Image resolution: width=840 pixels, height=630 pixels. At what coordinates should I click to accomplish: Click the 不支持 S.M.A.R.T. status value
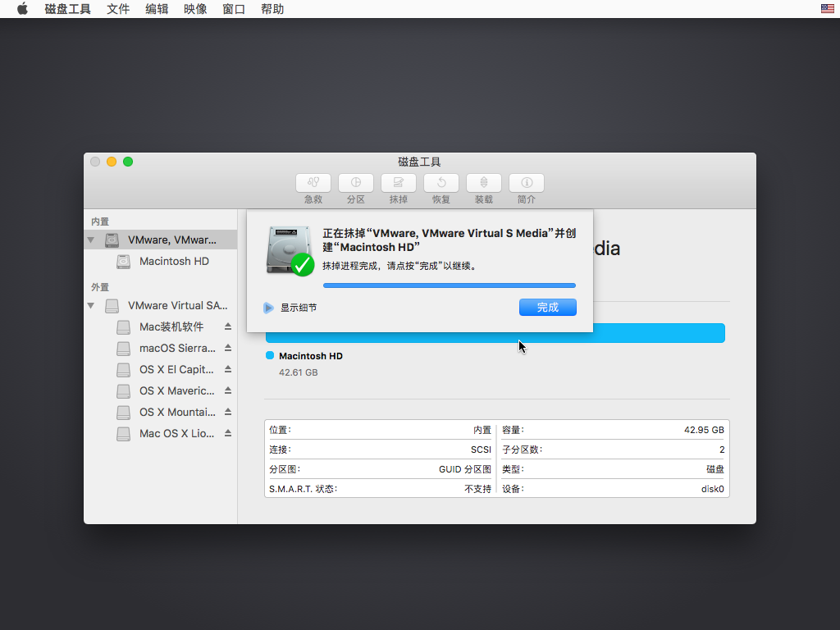(x=478, y=489)
